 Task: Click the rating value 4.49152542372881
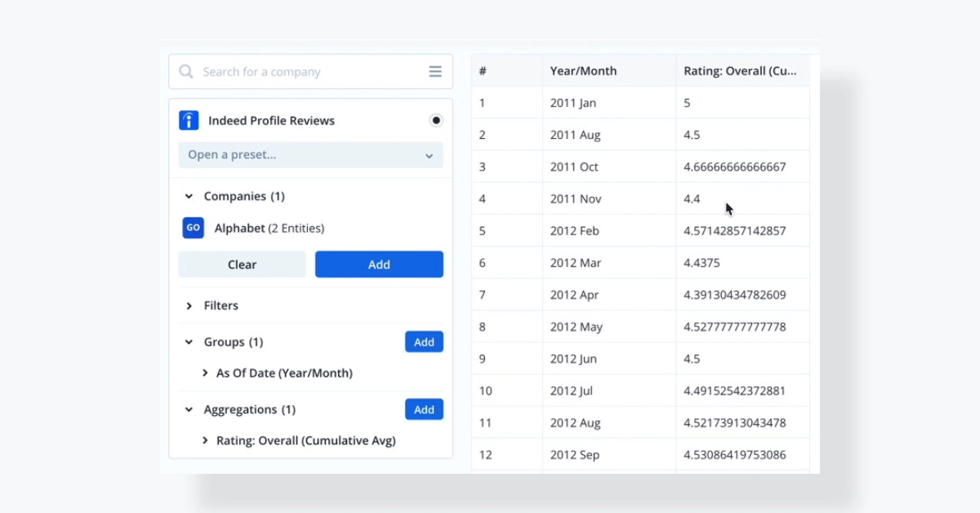tap(734, 390)
